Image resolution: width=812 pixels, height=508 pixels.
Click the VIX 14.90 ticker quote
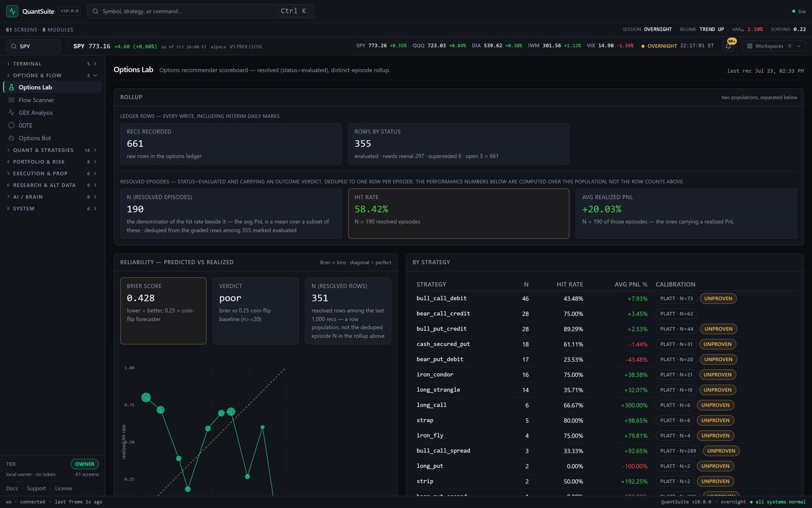(x=610, y=46)
